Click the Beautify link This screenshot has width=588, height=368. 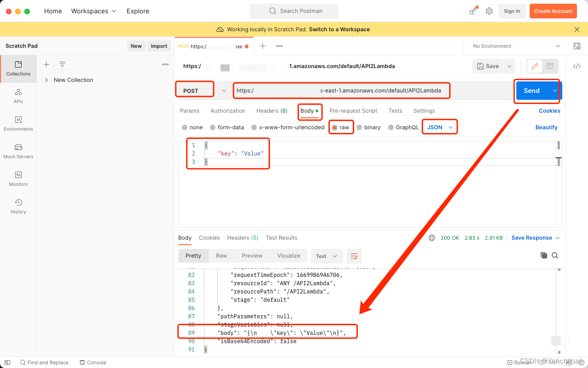click(x=546, y=127)
